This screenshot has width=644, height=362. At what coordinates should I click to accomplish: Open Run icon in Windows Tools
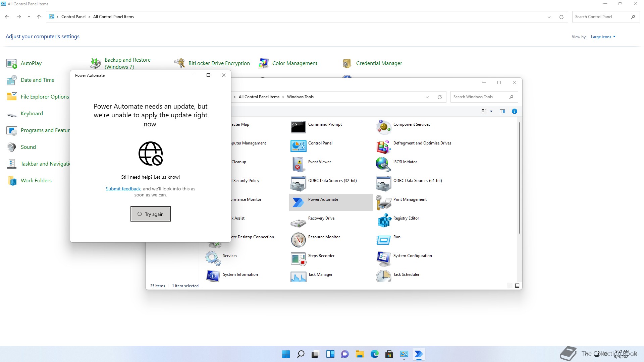383,240
